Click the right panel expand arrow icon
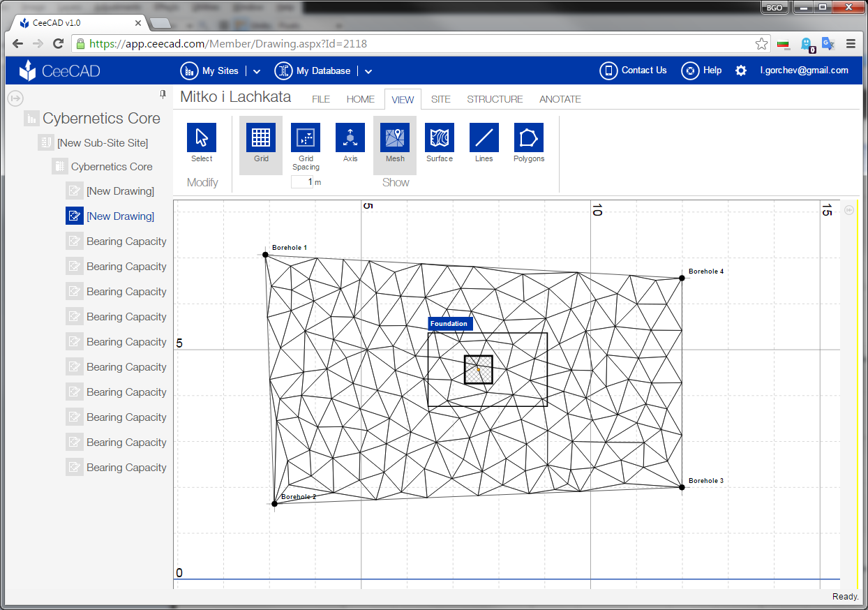The image size is (868, 610). point(849,210)
